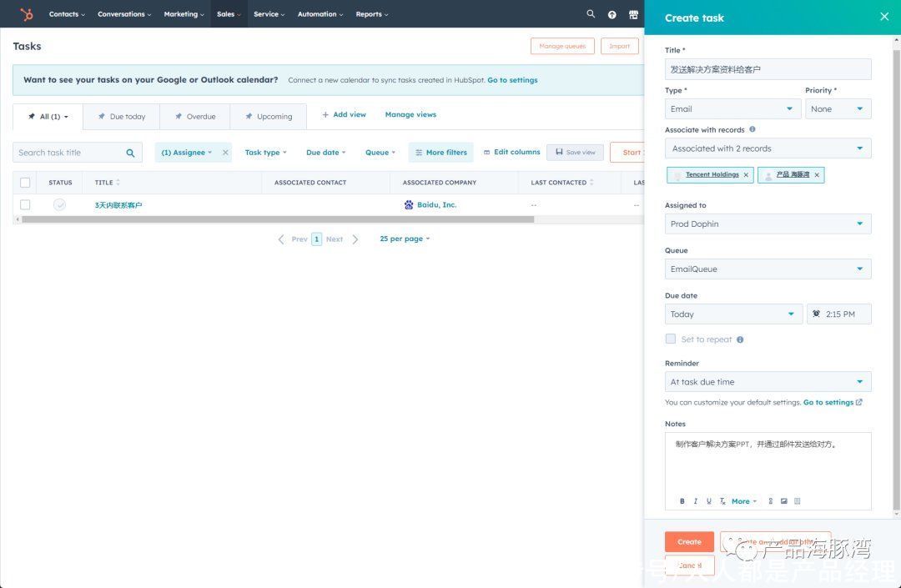Click the search icon in task title search
Image resolution: width=901 pixels, height=588 pixels.
click(x=130, y=153)
